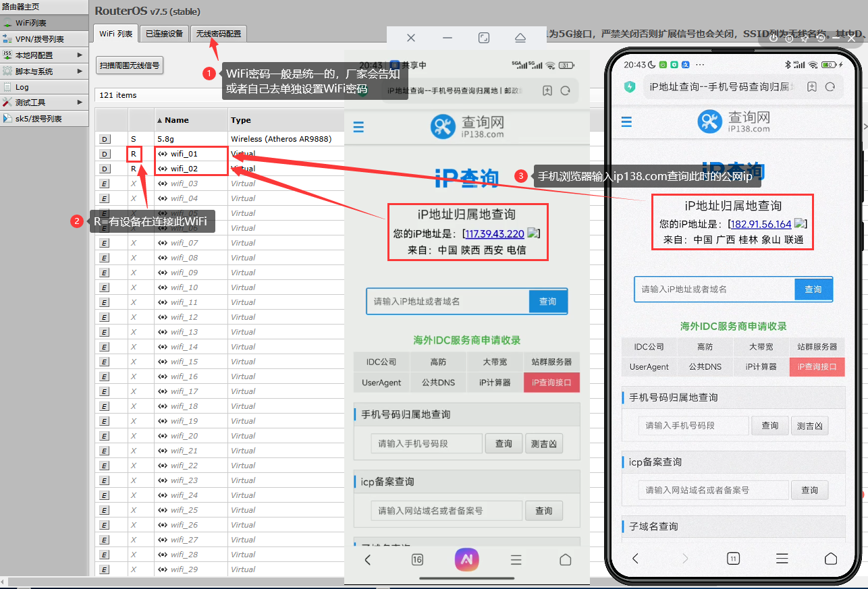Enable wifi_04 using its E button
The height and width of the screenshot is (589, 868).
[105, 198]
